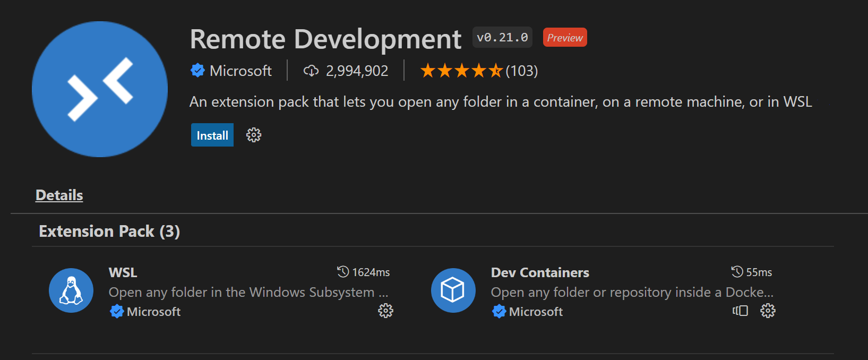868x360 pixels.
Task: Click the rating count (103)
Action: coord(522,71)
